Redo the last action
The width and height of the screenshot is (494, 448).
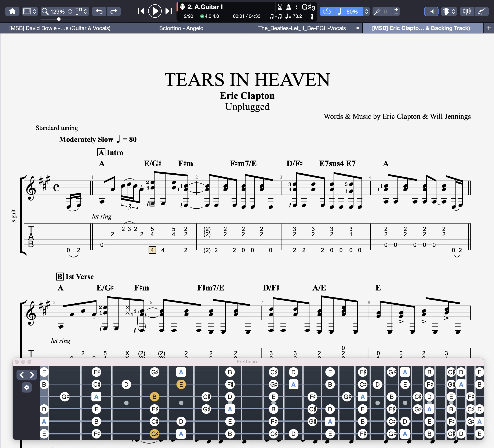(x=114, y=11)
